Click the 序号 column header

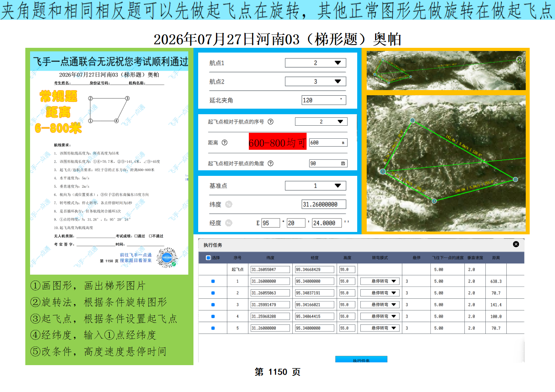point(237,258)
